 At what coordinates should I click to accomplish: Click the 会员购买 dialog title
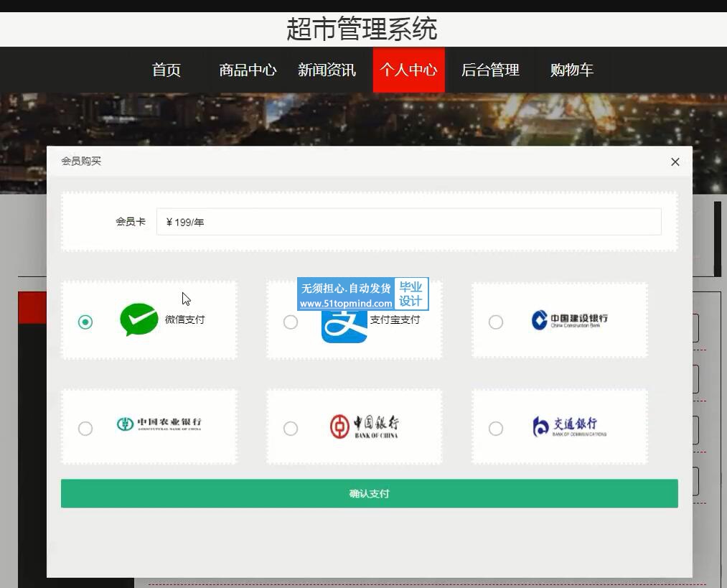point(81,161)
